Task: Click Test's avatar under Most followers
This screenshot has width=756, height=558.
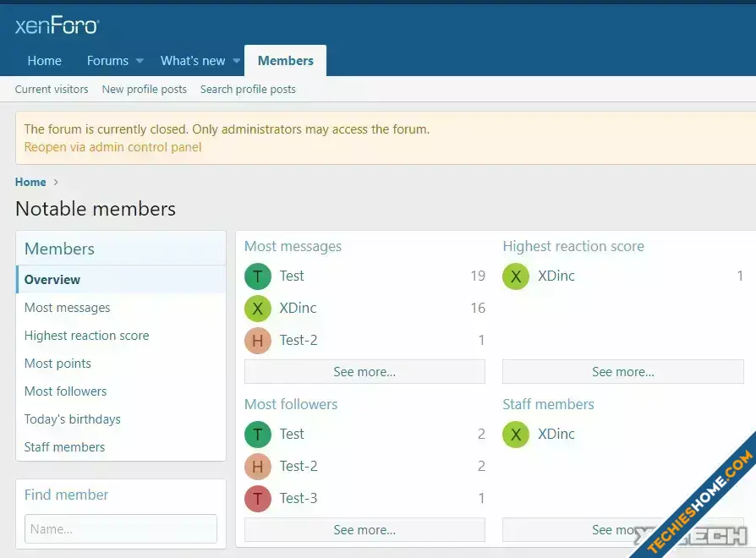Action: [258, 435]
